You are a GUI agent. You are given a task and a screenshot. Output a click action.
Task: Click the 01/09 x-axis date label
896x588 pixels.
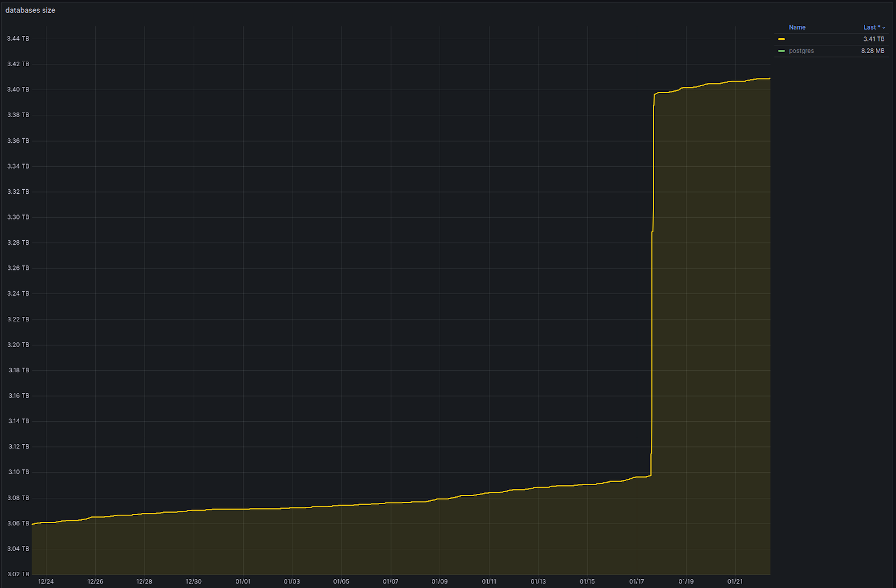[x=440, y=582]
